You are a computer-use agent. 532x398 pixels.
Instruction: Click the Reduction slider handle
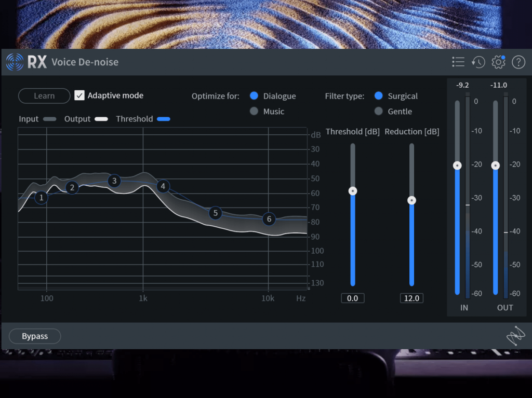(411, 200)
